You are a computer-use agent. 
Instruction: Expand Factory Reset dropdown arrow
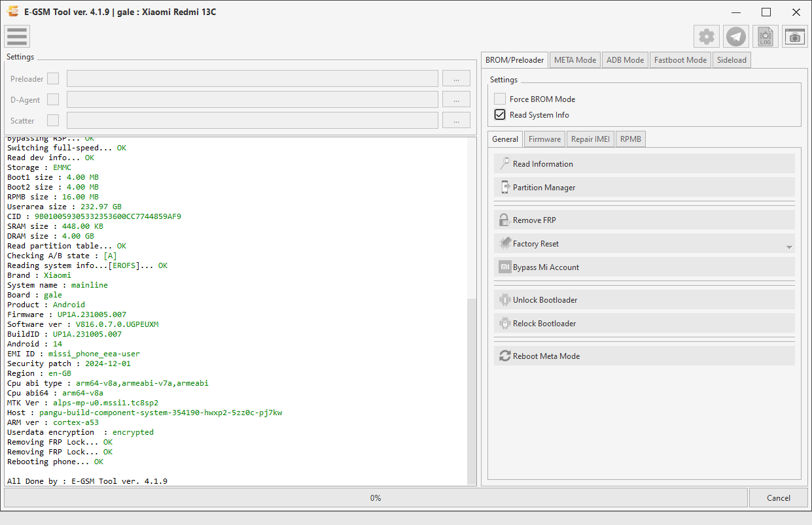click(x=789, y=247)
